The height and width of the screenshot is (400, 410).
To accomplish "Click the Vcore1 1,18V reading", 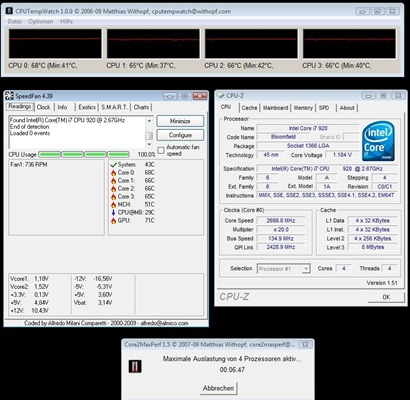I will pos(29,279).
